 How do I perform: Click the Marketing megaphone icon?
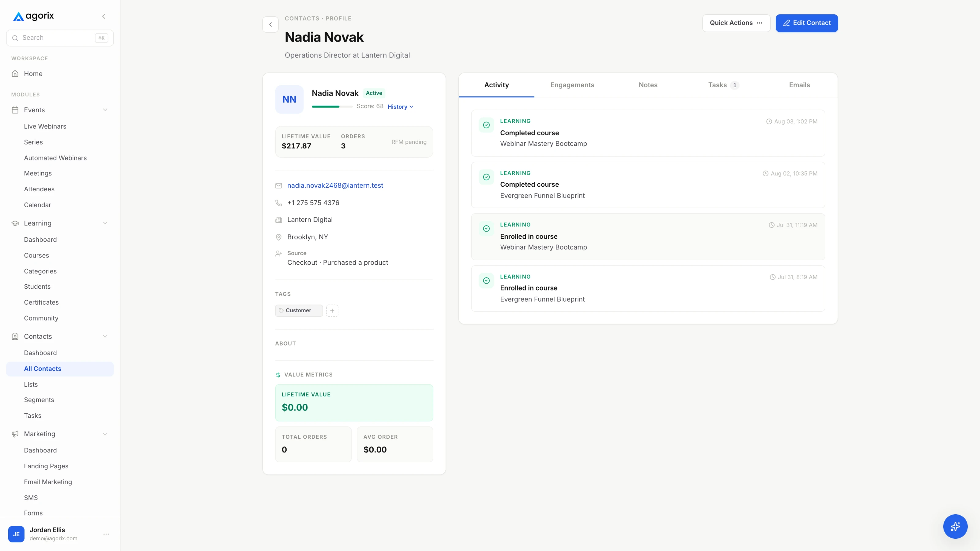tap(15, 434)
